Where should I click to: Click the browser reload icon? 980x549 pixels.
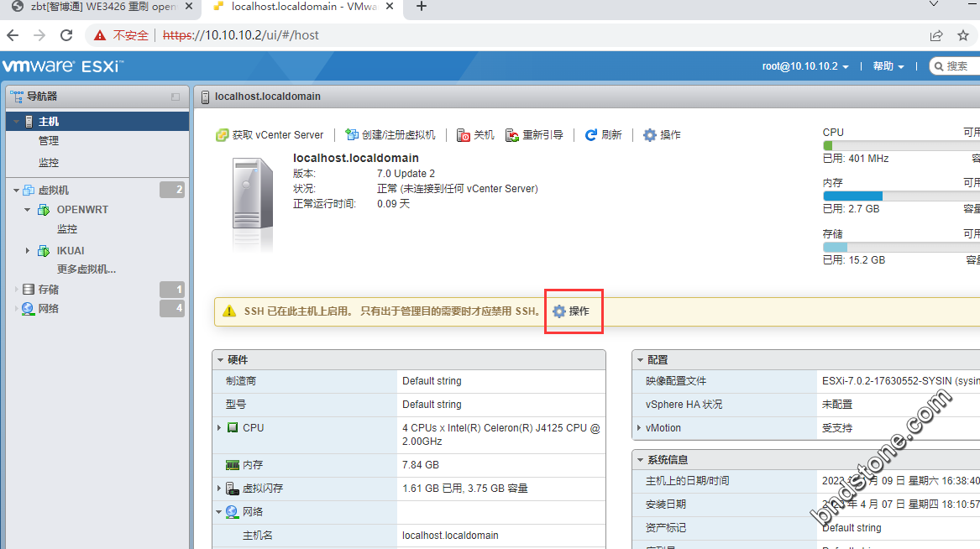[66, 35]
